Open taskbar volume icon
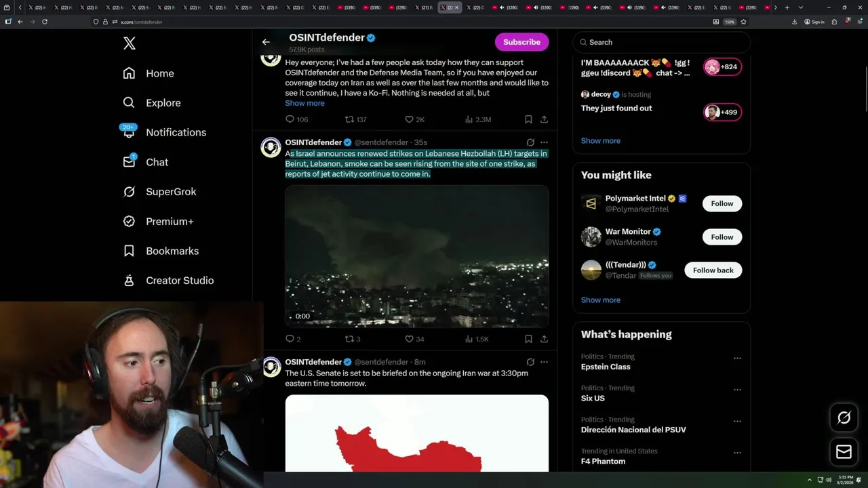 [x=828, y=480]
